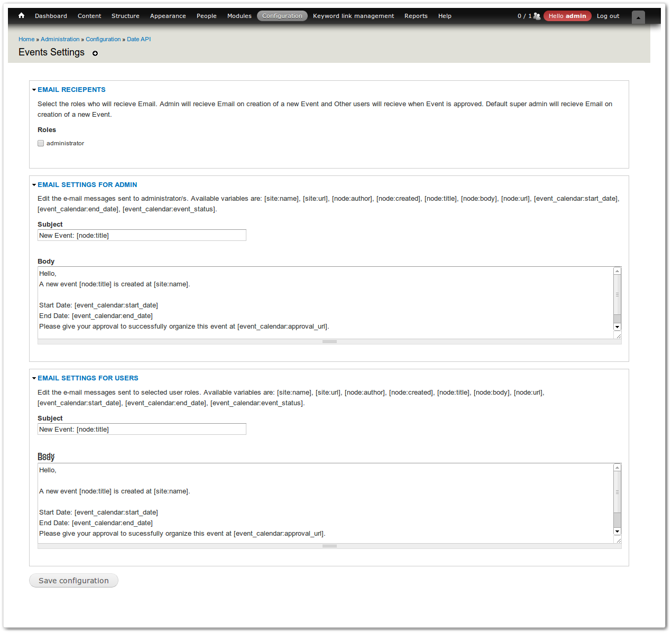Click the admin Body scrollbar thumb
672x634 pixels.
[x=617, y=295]
